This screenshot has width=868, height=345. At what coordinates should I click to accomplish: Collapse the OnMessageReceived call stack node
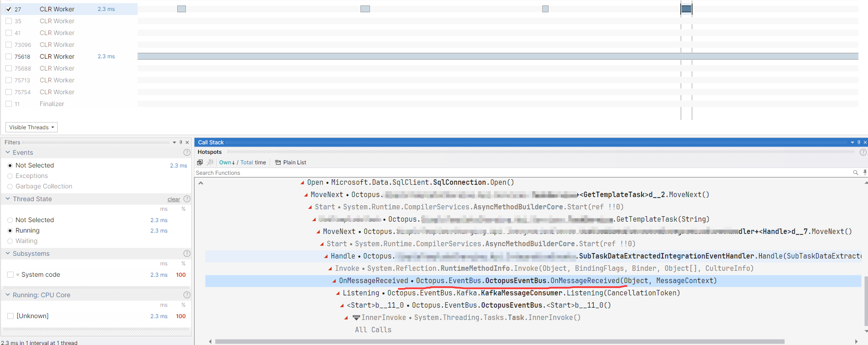click(x=334, y=281)
